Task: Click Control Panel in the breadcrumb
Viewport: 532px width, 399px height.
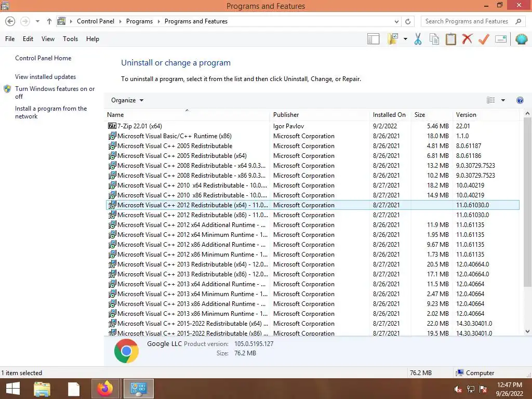Action: (96, 21)
